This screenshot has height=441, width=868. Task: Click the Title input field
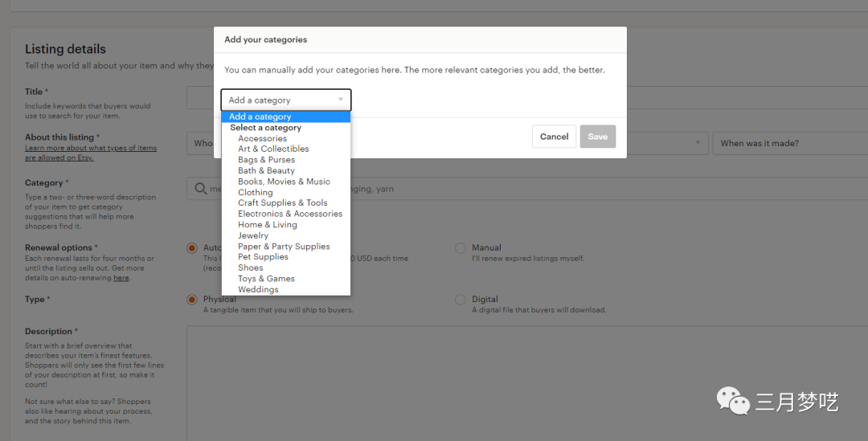pos(527,97)
